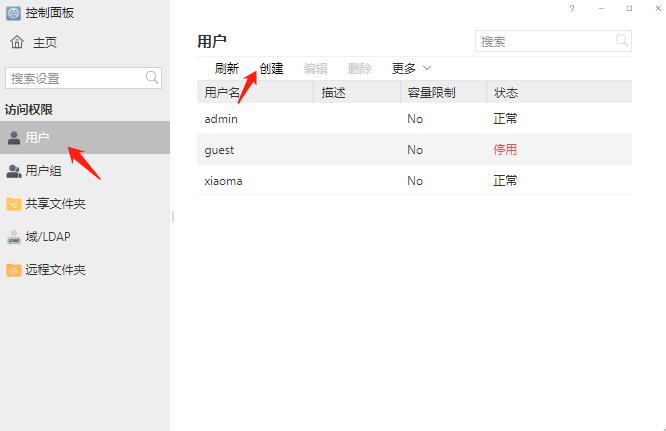Select the 用户 user icon in sidebar
This screenshot has height=431, width=666.
(x=14, y=138)
